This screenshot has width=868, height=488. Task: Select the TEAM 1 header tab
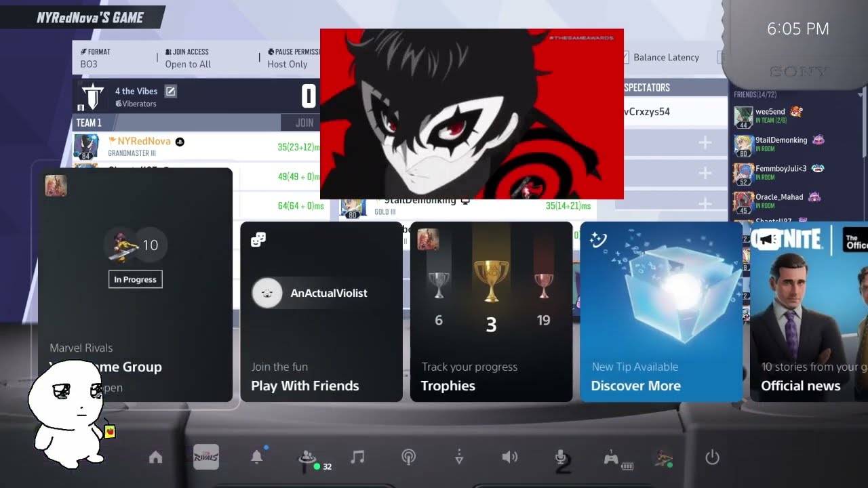click(x=89, y=123)
